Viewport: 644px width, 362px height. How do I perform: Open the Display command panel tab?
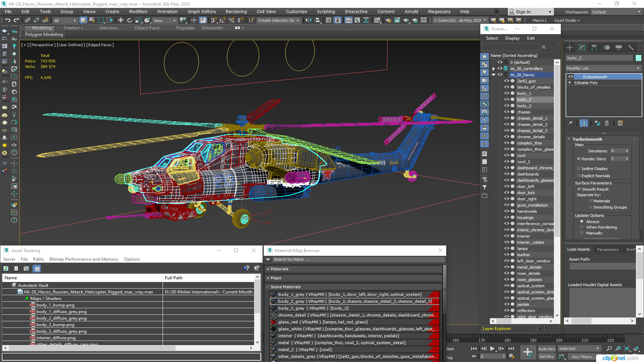point(619,48)
